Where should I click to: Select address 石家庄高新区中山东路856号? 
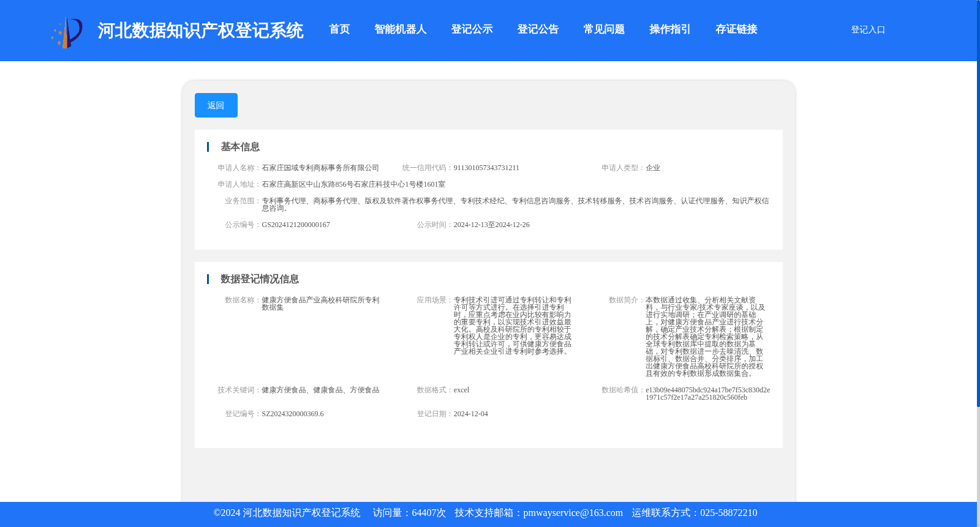[353, 184]
